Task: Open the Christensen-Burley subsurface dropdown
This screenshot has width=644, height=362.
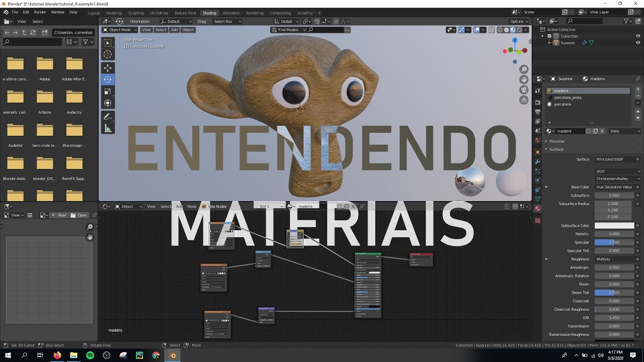Action: (x=618, y=178)
